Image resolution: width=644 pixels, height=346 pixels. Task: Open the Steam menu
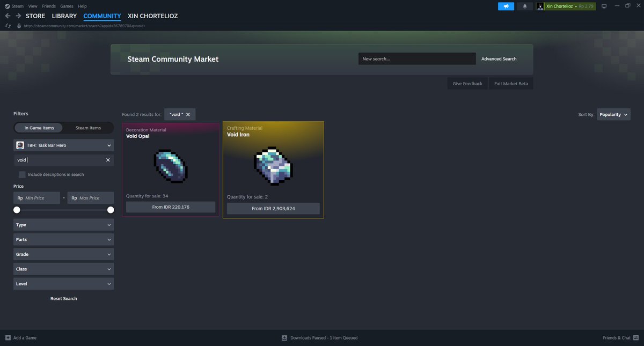[x=18, y=6]
